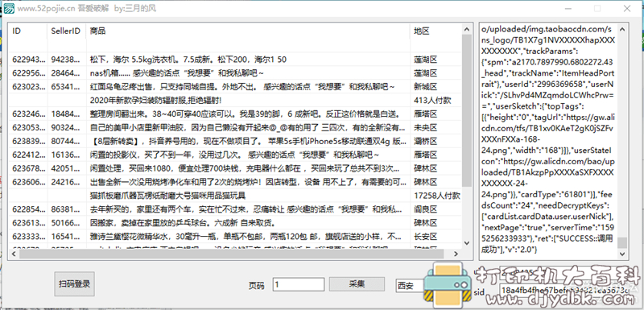Click the 商品 column header

pos(248,31)
